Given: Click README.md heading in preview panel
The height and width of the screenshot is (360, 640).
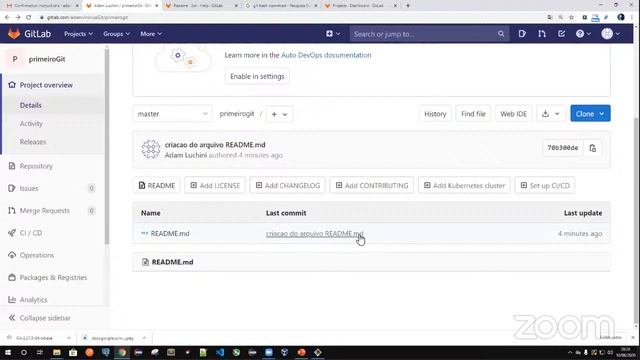Looking at the screenshot, I should click(x=172, y=262).
